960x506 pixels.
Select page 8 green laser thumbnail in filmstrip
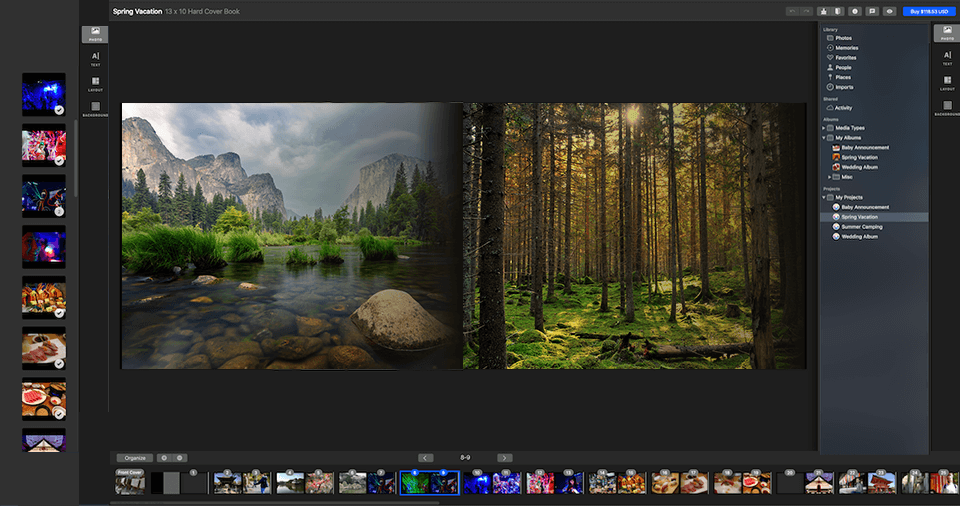(415, 483)
